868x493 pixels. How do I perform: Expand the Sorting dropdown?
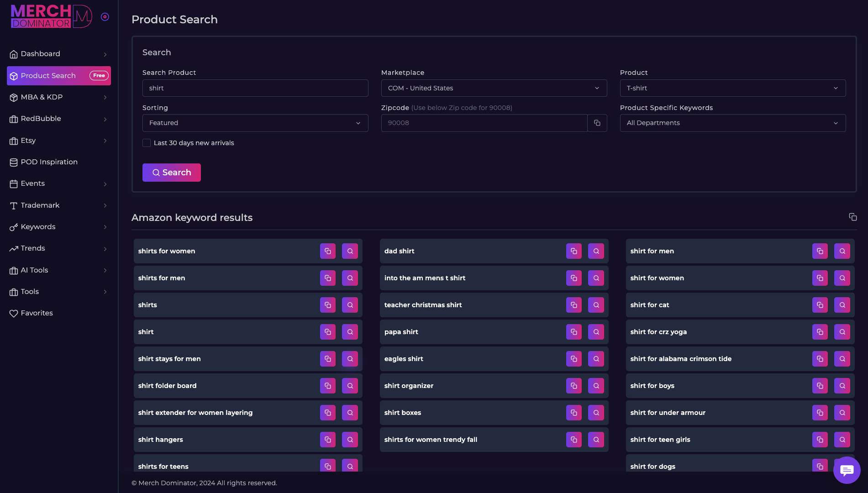click(255, 123)
